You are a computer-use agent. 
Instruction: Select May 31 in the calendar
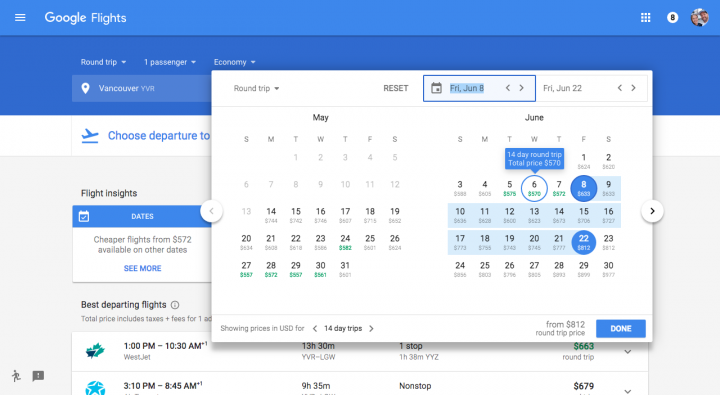(x=345, y=269)
